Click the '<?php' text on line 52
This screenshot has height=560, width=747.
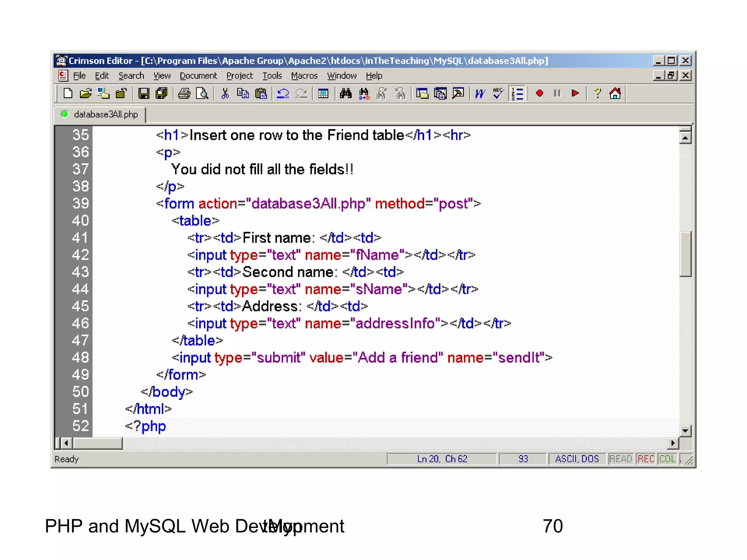tap(145, 426)
